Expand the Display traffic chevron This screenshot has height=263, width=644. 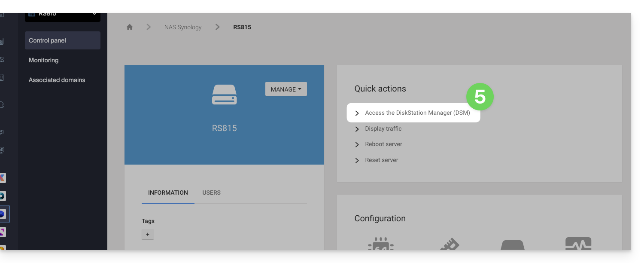tap(357, 129)
